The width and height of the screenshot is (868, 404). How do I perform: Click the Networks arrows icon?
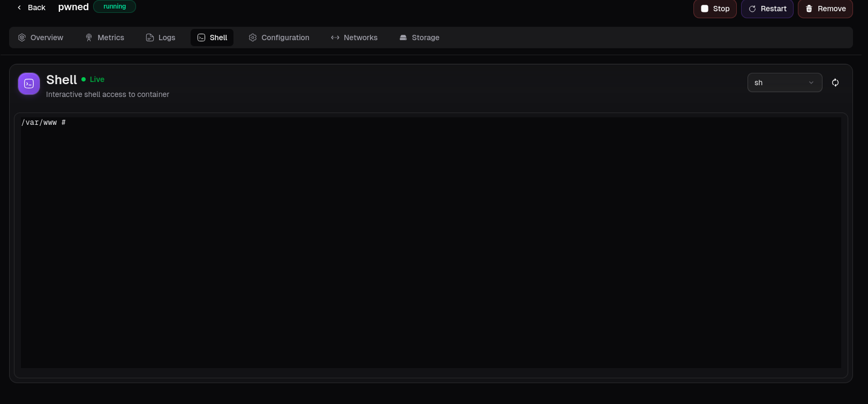point(335,38)
